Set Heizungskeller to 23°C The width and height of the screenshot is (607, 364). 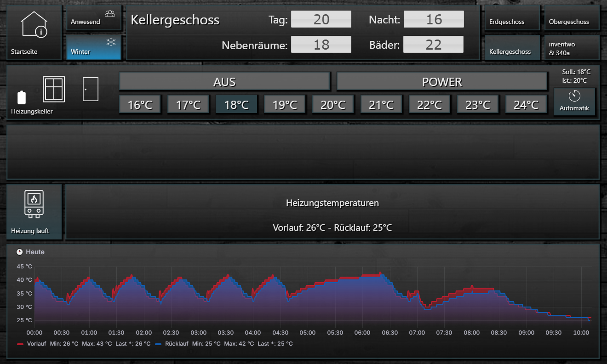pos(478,105)
